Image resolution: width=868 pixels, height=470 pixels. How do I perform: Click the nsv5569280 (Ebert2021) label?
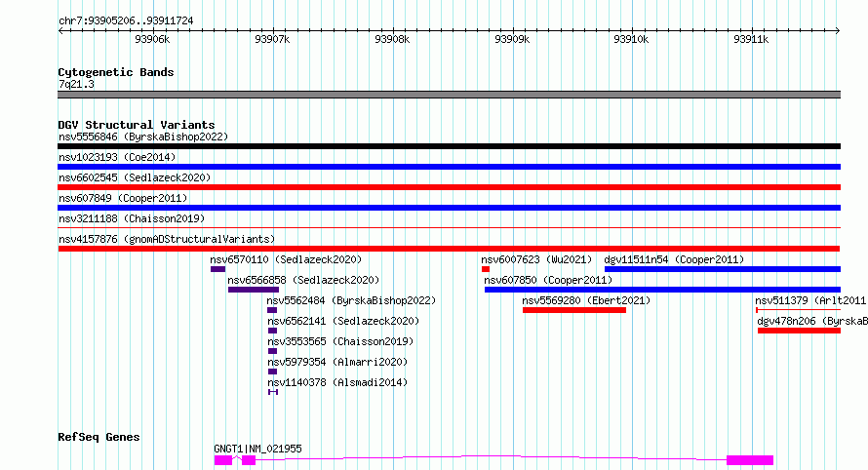point(586,300)
